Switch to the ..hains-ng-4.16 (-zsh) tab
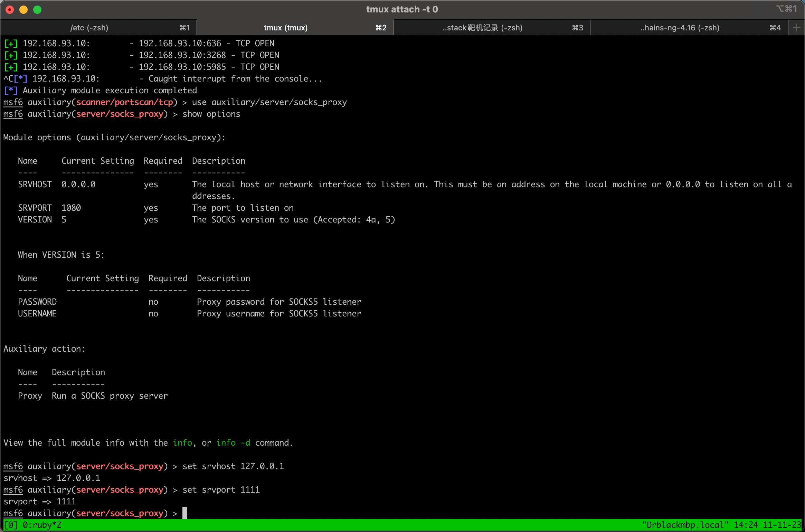This screenshot has width=805, height=532. tap(690, 28)
